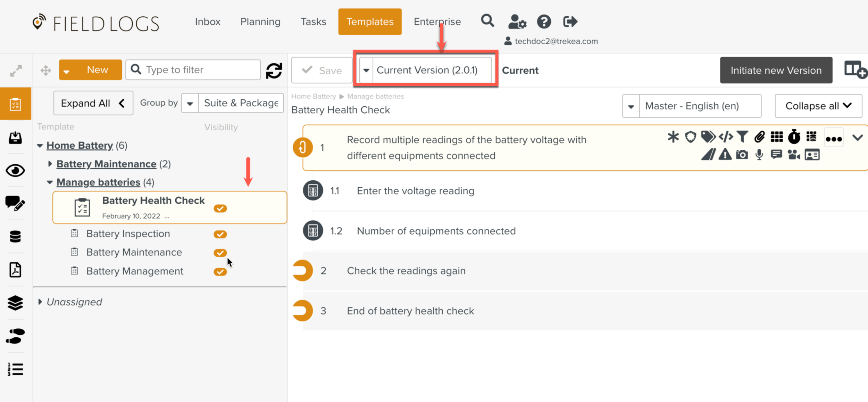Open the Home Battery suite link
The height and width of the screenshot is (402, 868).
click(80, 146)
